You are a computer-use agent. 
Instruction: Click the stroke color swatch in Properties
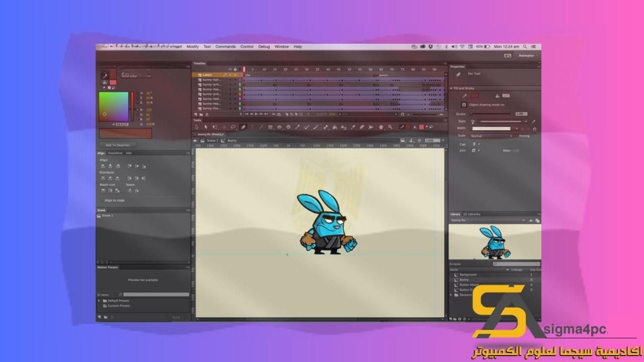tap(475, 96)
